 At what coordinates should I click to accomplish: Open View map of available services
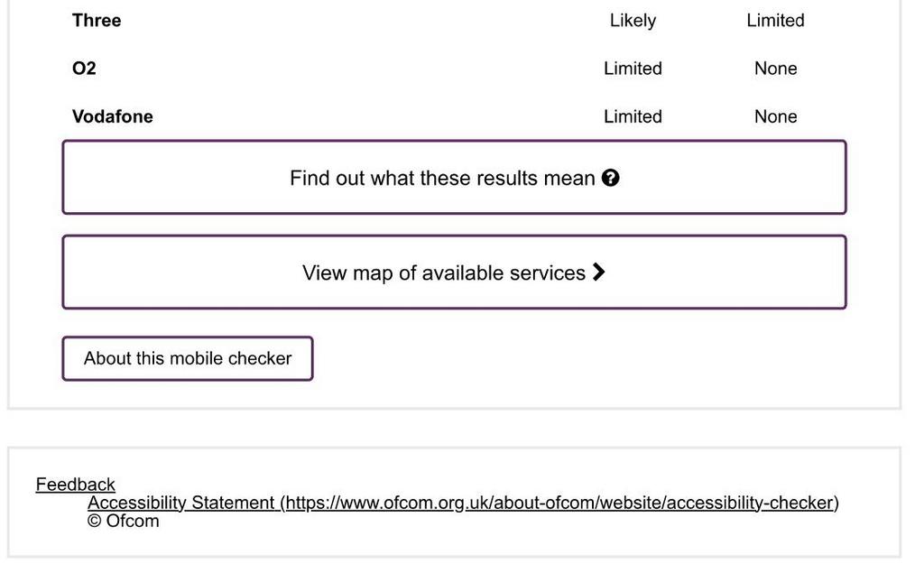tap(455, 273)
